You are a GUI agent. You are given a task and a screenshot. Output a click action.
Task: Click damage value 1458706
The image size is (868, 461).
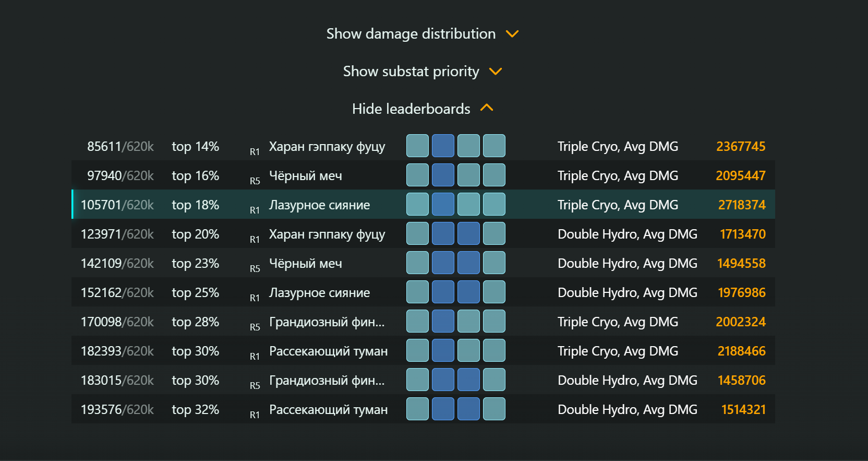pyautogui.click(x=742, y=380)
